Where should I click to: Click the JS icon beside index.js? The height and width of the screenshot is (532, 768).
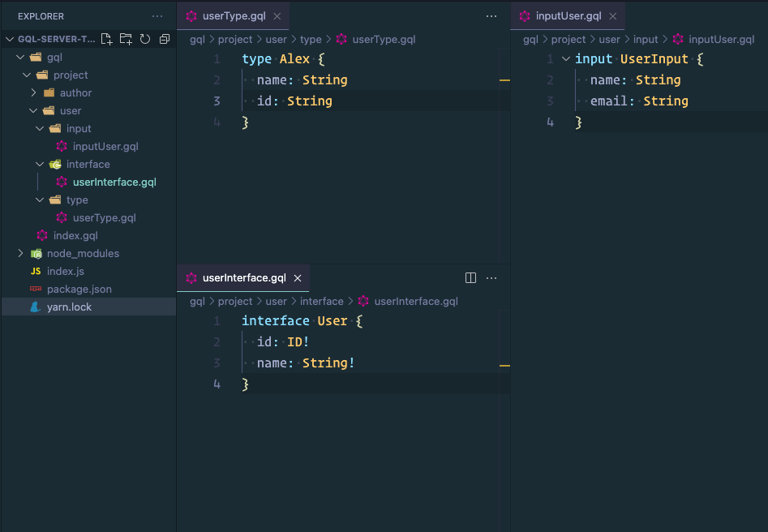point(36,272)
